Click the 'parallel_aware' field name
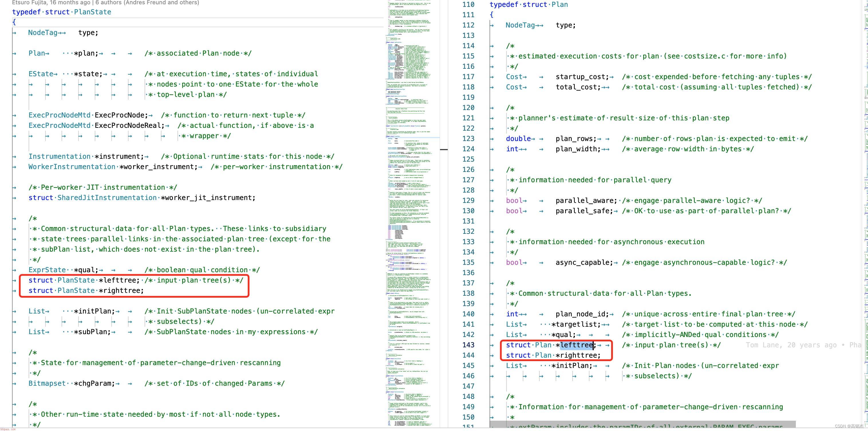Image resolution: width=868 pixels, height=431 pixels. (x=585, y=201)
